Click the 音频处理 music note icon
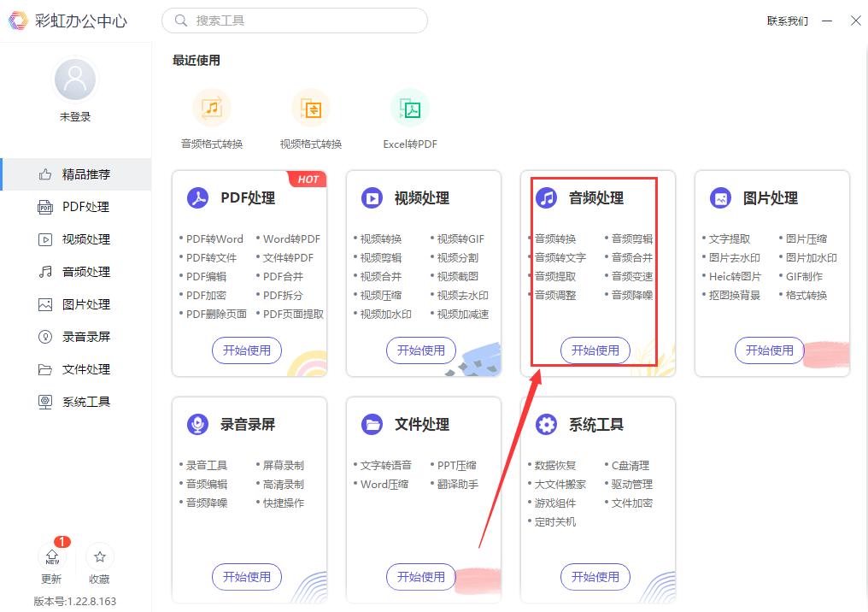 click(546, 197)
